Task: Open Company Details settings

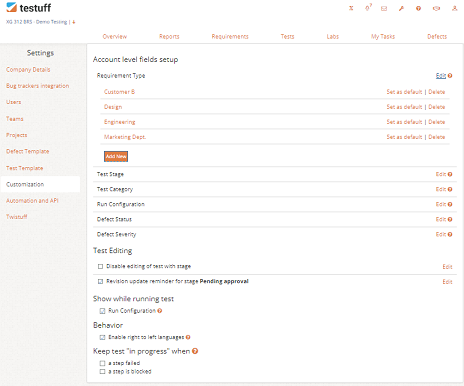Action: point(28,69)
